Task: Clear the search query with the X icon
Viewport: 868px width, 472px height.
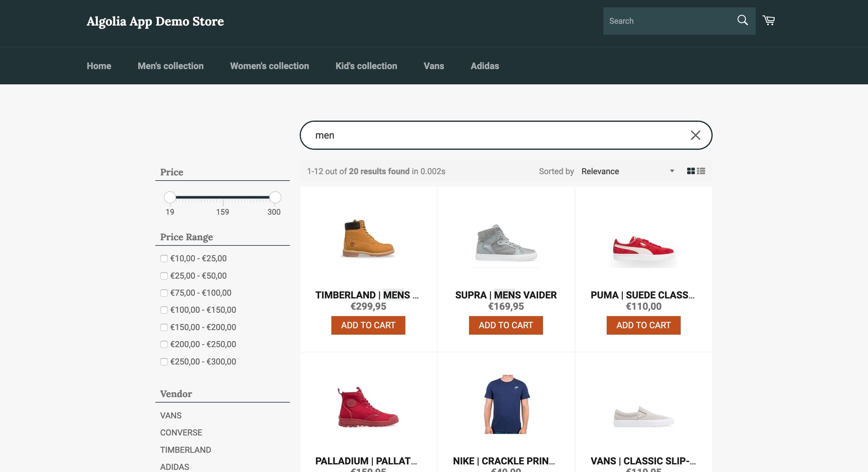Action: (x=695, y=135)
